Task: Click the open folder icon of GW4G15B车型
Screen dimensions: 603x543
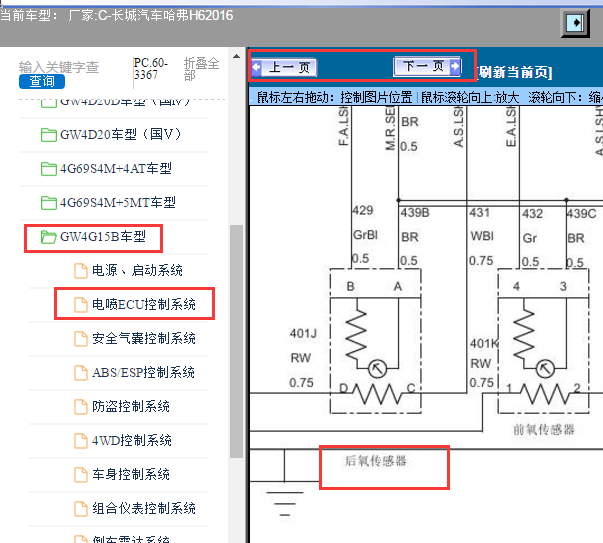Action: pyautogui.click(x=48, y=237)
